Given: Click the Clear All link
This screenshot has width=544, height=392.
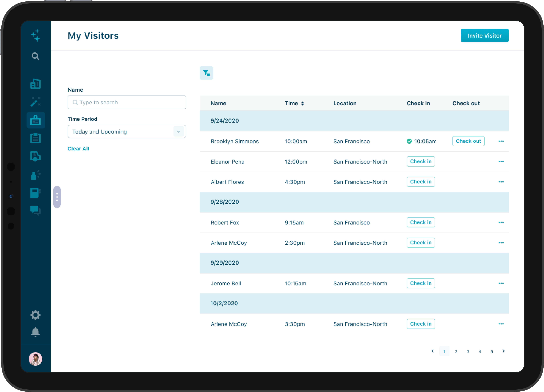Looking at the screenshot, I should (78, 149).
